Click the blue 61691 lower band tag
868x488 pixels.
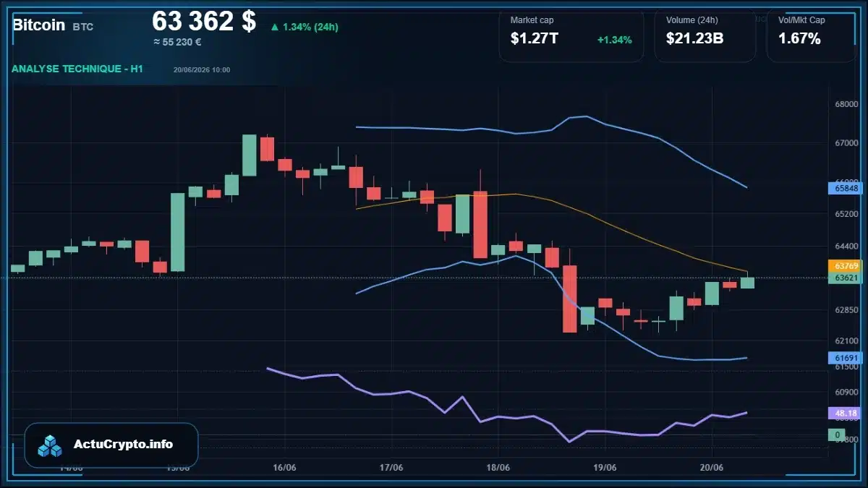point(845,358)
